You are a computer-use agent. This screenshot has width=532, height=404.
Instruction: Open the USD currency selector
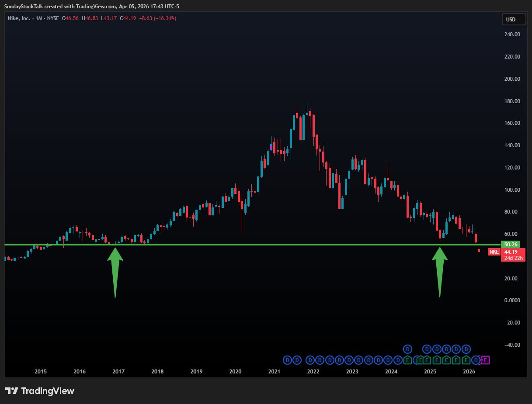(x=514, y=20)
